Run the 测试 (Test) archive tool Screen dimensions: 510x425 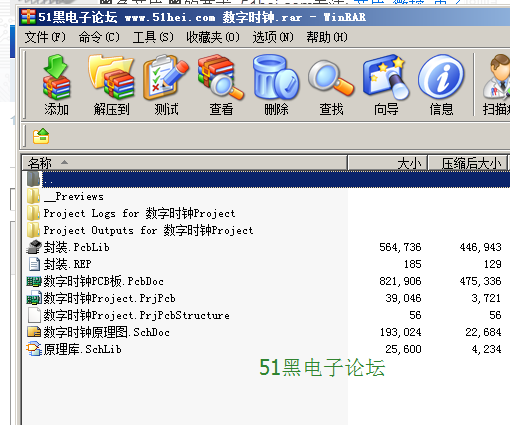(x=166, y=85)
